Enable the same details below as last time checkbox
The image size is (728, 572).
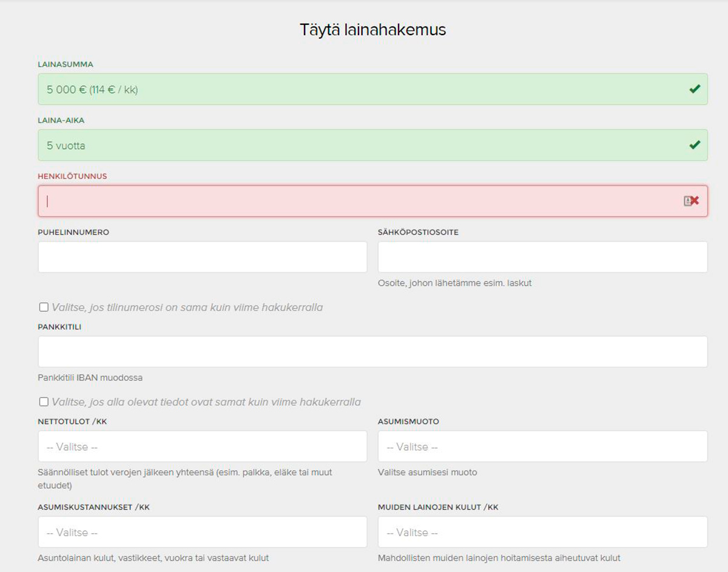tap(44, 402)
